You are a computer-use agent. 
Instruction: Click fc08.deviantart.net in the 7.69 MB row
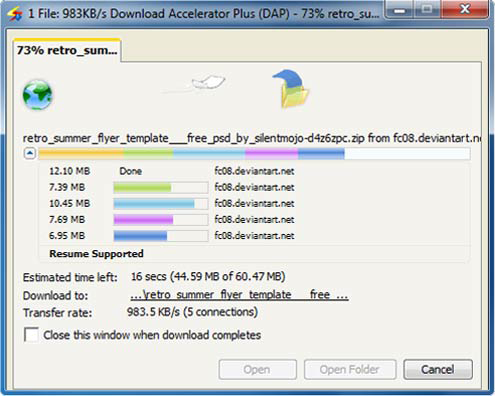[254, 219]
